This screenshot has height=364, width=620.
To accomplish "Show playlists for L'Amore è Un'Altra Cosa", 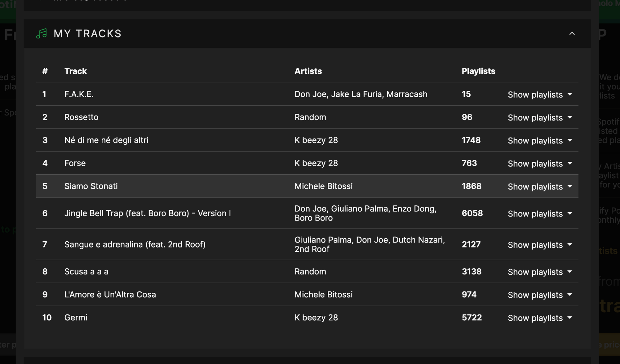I will coord(540,295).
